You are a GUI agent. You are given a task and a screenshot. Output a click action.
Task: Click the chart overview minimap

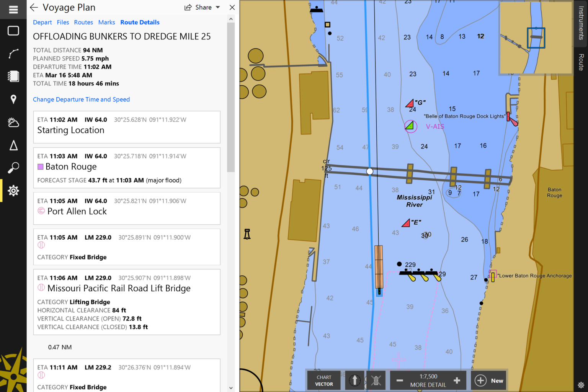click(x=536, y=38)
